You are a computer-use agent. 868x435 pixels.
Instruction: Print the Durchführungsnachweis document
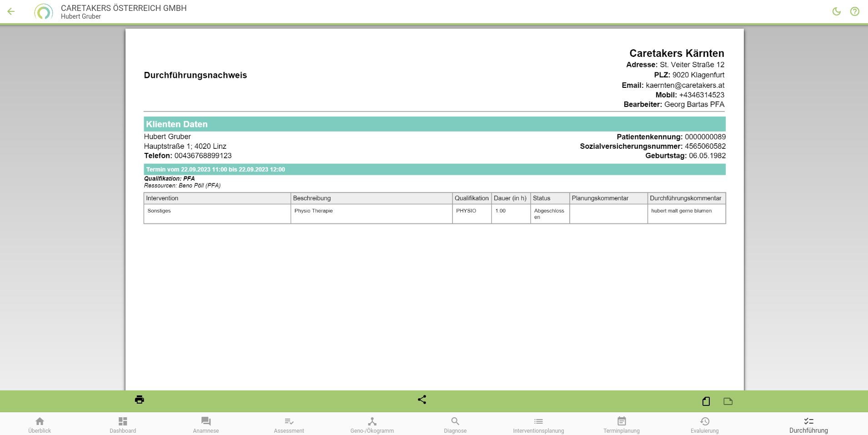[x=140, y=400]
